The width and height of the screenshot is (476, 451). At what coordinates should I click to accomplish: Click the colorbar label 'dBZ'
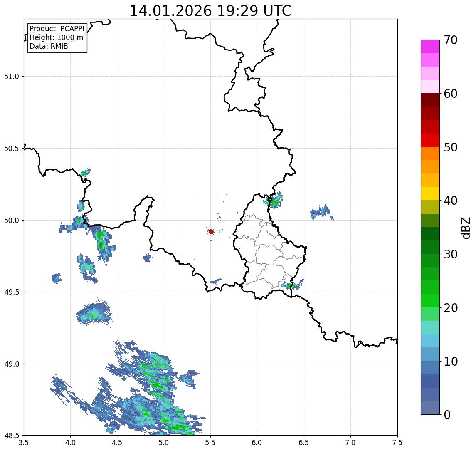pyautogui.click(x=465, y=228)
